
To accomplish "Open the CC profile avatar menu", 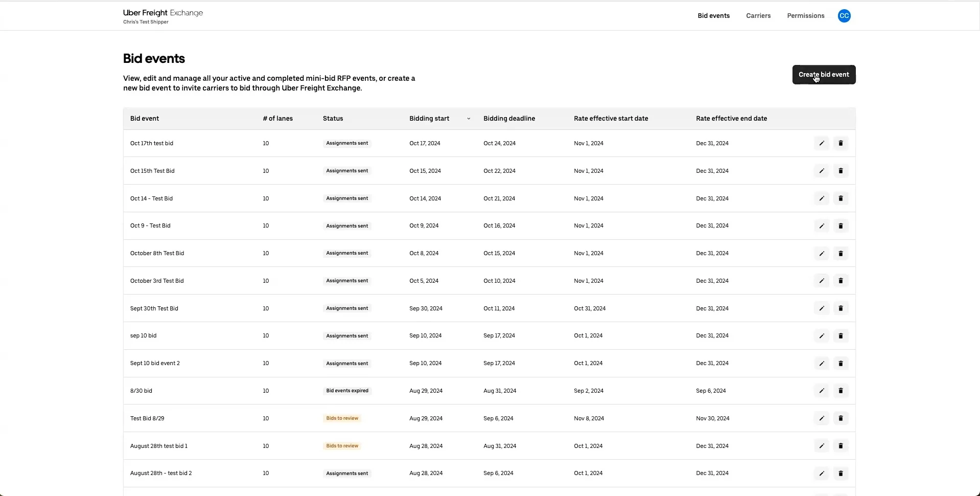I will click(844, 15).
